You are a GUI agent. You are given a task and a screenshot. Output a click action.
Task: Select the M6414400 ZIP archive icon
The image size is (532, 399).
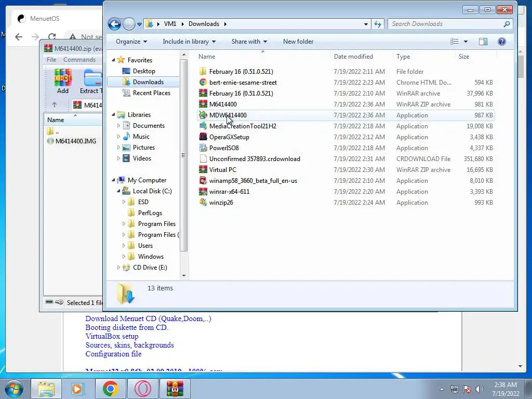[x=203, y=104]
